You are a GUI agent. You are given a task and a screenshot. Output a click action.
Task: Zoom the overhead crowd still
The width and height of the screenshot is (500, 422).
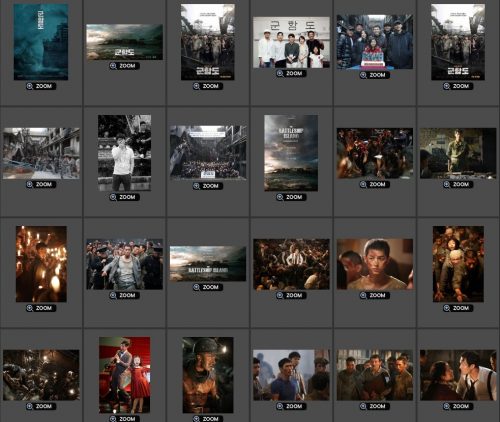point(291,295)
